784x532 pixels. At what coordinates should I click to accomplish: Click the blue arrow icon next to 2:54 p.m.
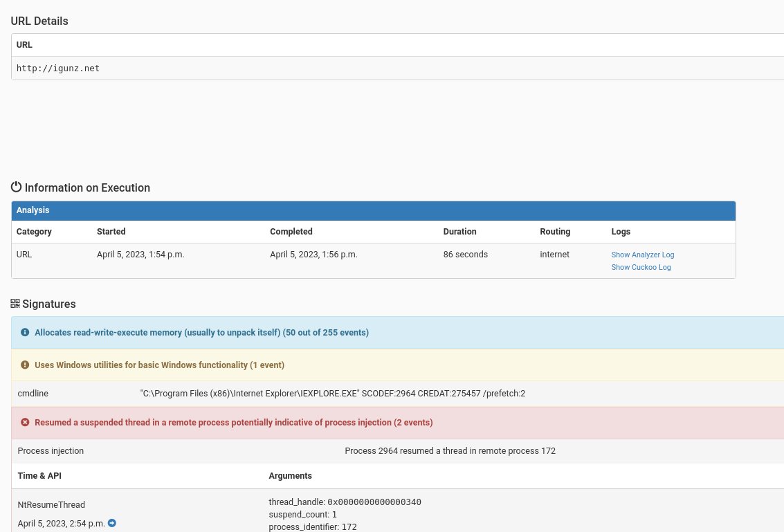pos(112,523)
